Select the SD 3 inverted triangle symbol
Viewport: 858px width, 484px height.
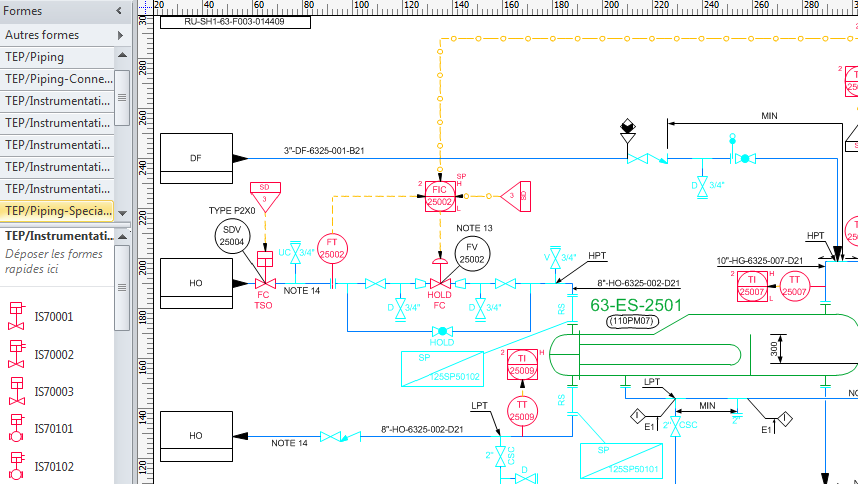click(265, 198)
